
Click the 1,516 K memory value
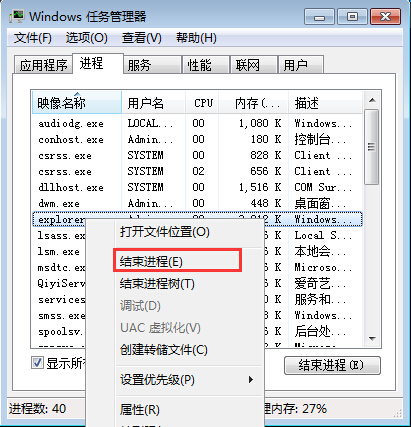(x=260, y=187)
